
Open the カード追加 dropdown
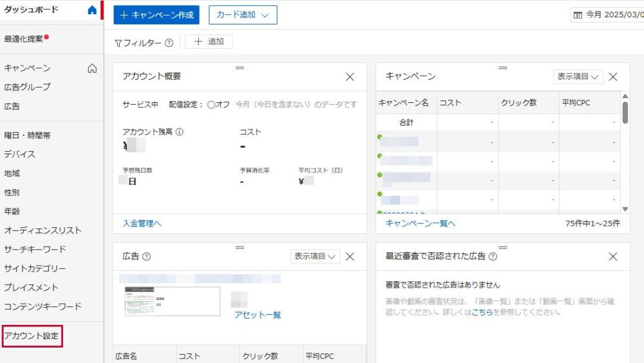243,15
